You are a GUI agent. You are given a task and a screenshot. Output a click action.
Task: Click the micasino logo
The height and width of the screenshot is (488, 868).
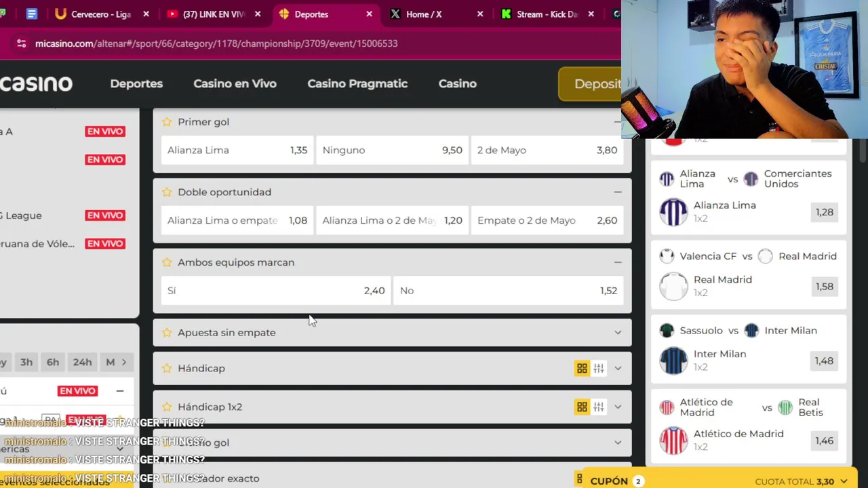click(36, 84)
